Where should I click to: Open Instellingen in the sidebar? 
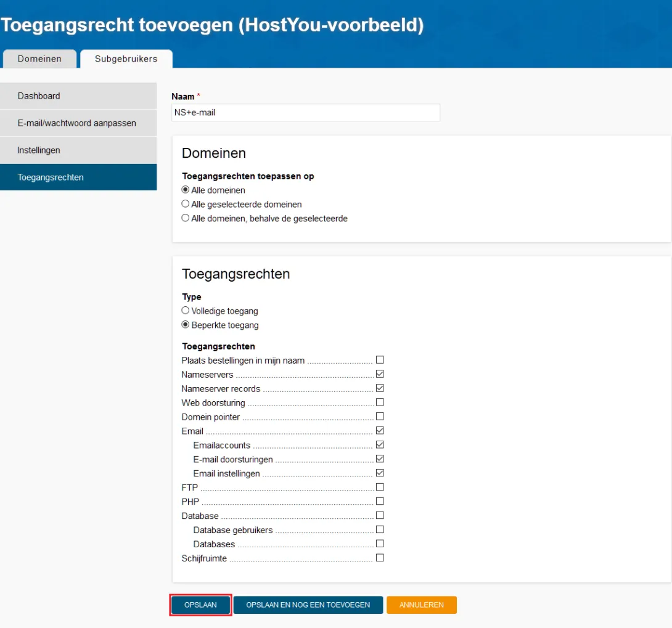(78, 150)
